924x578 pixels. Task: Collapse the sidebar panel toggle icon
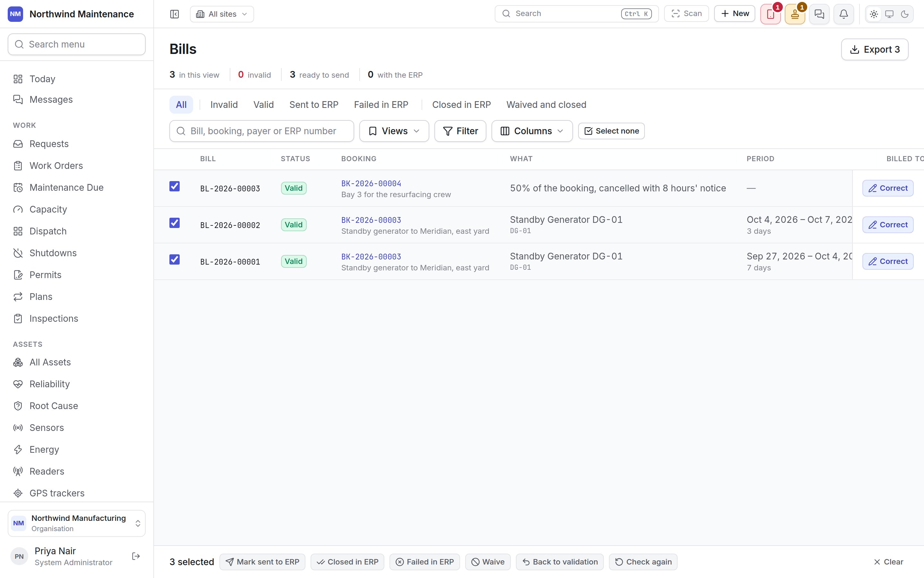pyautogui.click(x=175, y=14)
